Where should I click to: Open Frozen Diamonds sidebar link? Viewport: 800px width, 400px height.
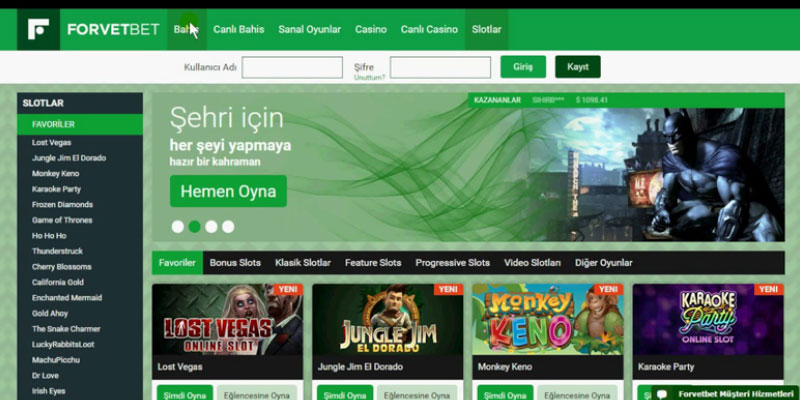click(x=62, y=205)
